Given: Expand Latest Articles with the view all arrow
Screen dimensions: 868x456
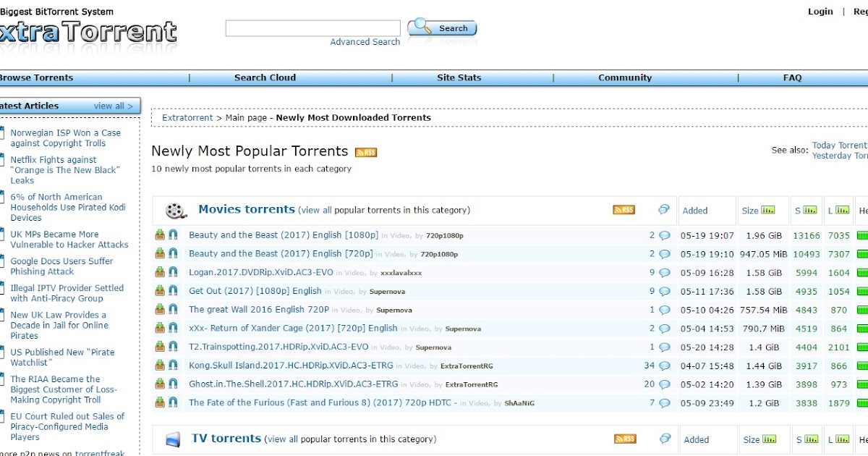Looking at the screenshot, I should [x=112, y=106].
